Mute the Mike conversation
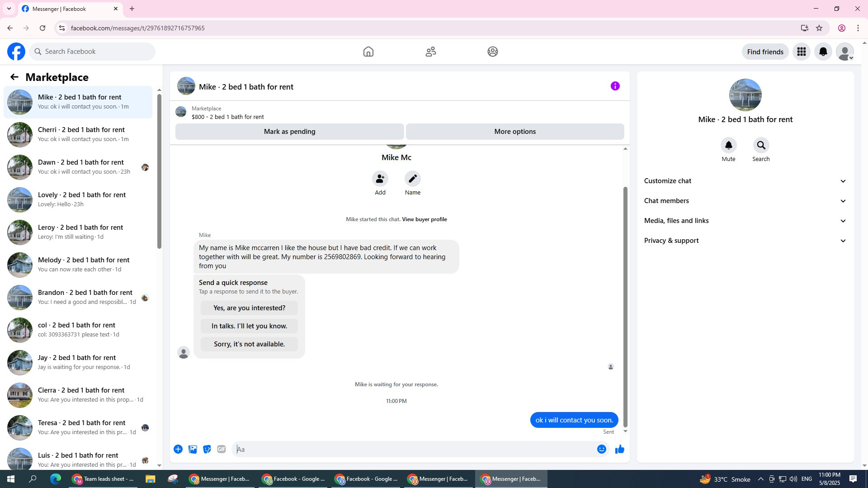Screen dimensions: 868x488 pyautogui.click(x=729, y=145)
